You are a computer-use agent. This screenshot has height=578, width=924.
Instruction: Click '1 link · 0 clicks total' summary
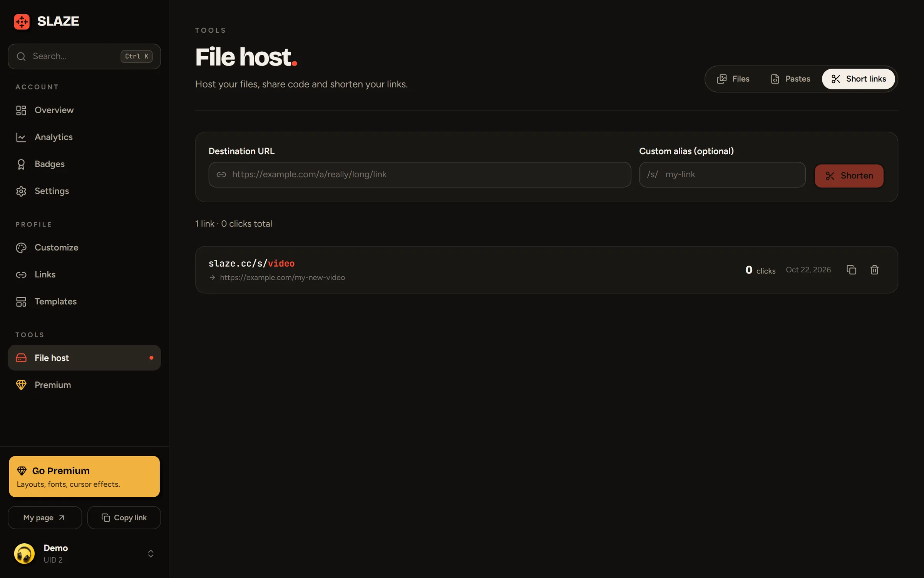coord(234,224)
